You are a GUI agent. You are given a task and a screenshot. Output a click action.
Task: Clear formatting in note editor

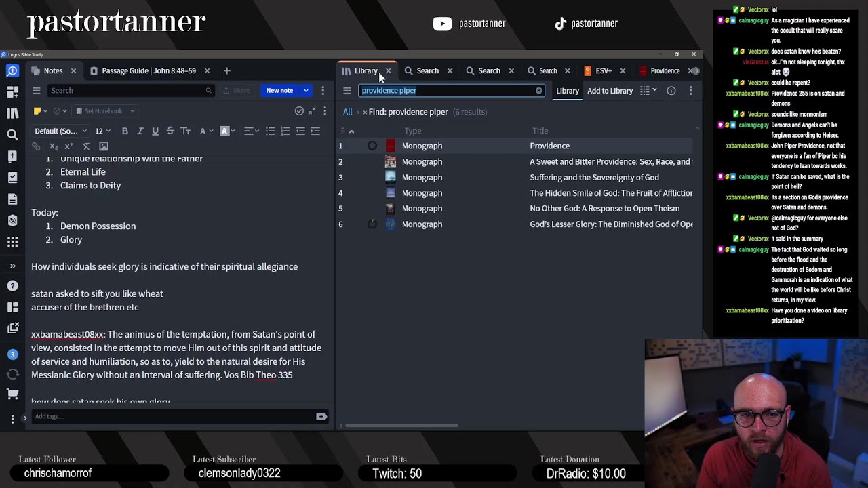coord(86,146)
